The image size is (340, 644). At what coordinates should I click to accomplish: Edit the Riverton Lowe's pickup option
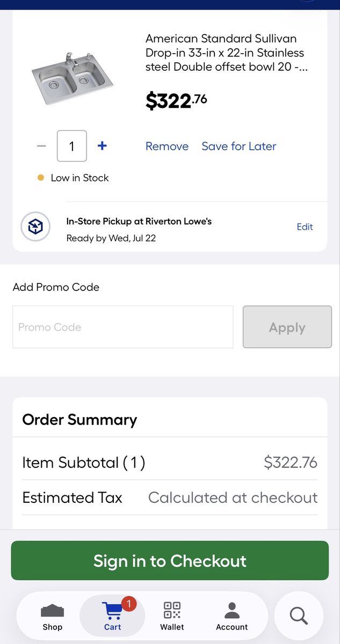point(305,226)
